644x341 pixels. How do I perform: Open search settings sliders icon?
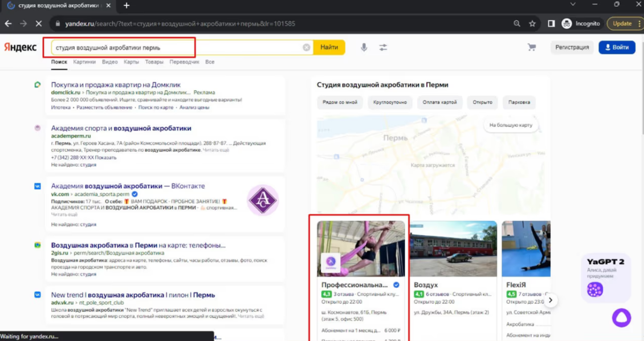pyautogui.click(x=383, y=47)
